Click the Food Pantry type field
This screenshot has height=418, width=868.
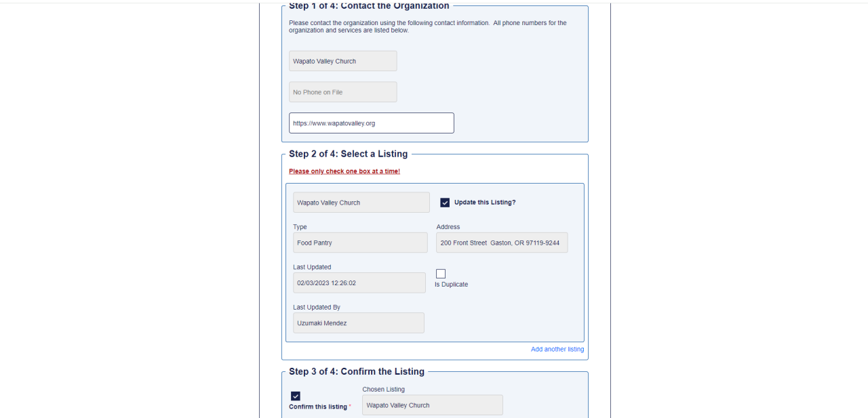tap(360, 243)
